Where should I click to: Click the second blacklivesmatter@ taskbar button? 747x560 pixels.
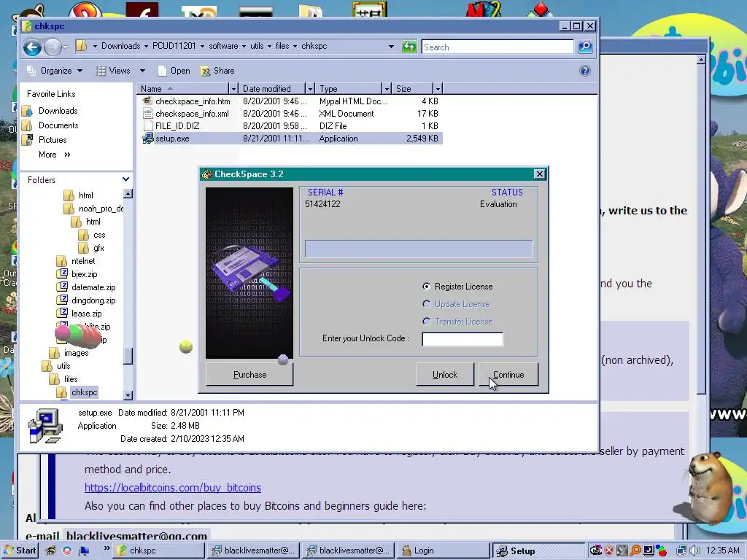348,551
